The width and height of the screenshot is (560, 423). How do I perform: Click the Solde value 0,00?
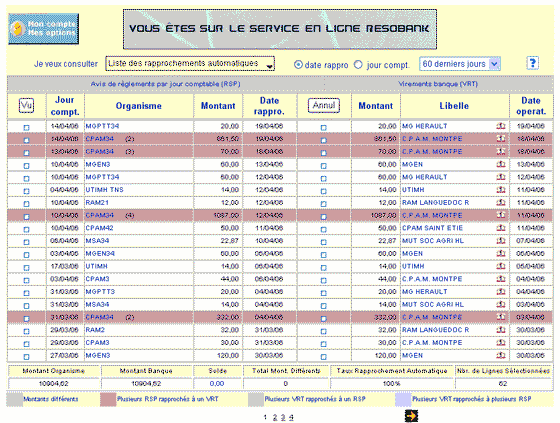pos(217,384)
